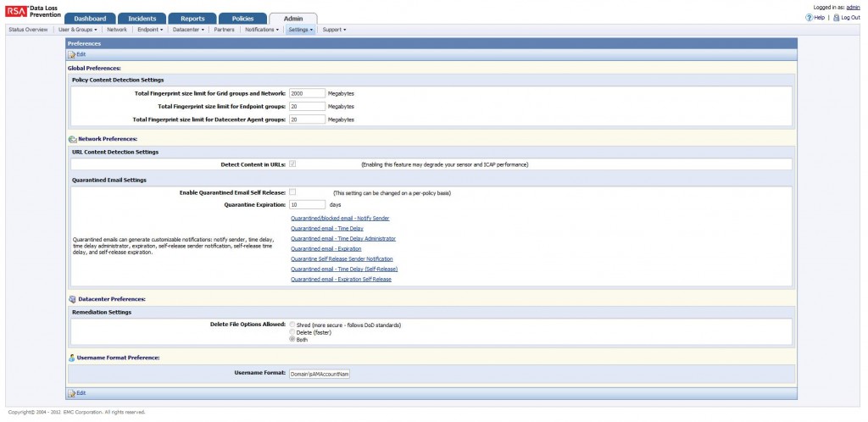Select the Delete (faster) radio button
This screenshot has width=868, height=422.
(x=292, y=332)
